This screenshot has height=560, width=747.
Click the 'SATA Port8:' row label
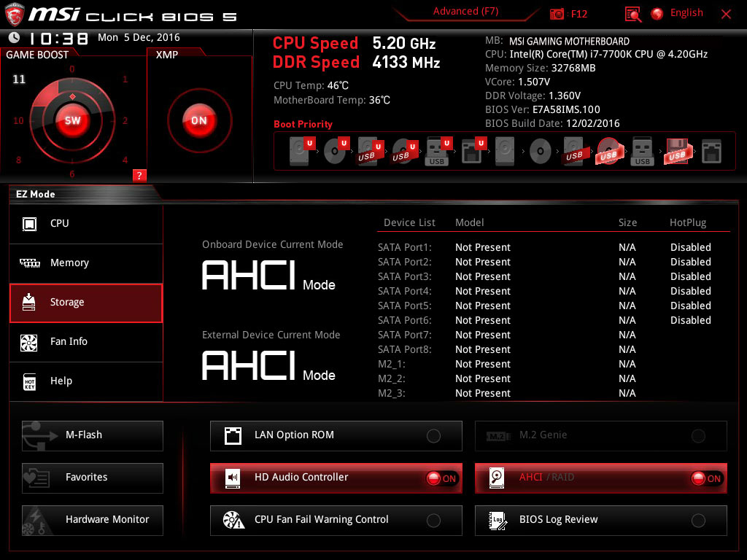pos(404,349)
